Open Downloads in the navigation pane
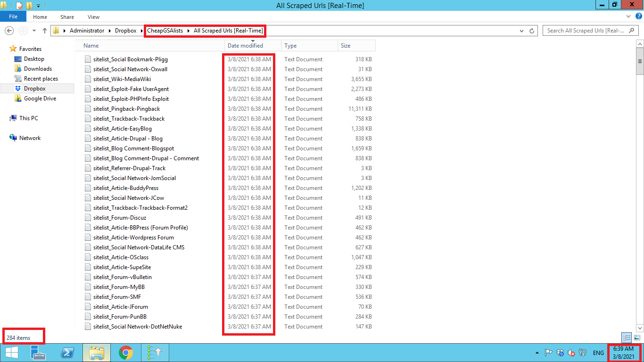This screenshot has height=362, width=644. (x=38, y=69)
